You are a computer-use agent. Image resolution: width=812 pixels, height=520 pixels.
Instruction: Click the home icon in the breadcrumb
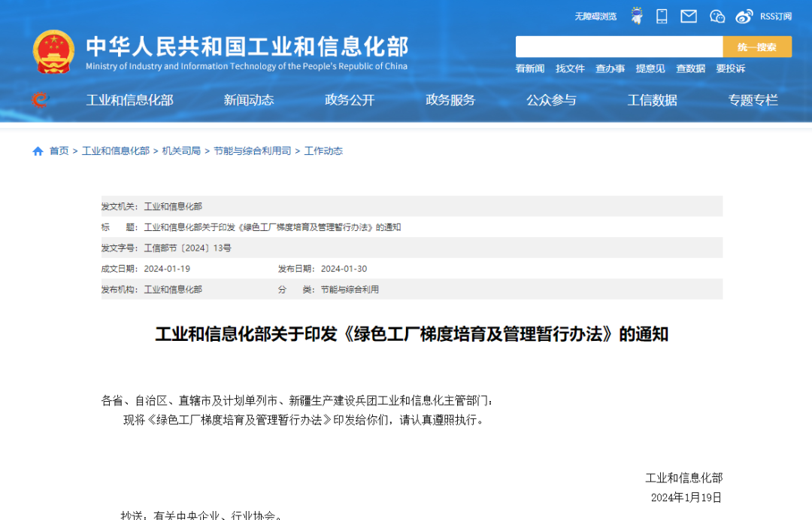tap(37, 151)
